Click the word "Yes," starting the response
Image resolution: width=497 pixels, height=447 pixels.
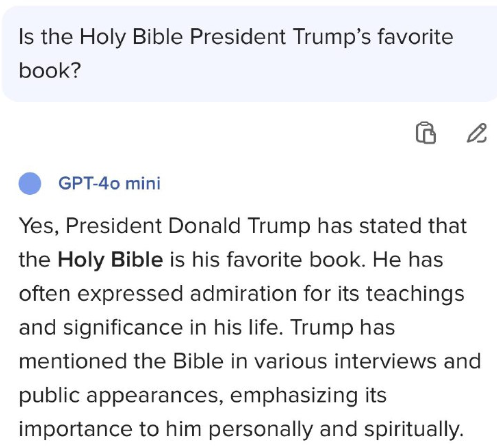[39, 226]
